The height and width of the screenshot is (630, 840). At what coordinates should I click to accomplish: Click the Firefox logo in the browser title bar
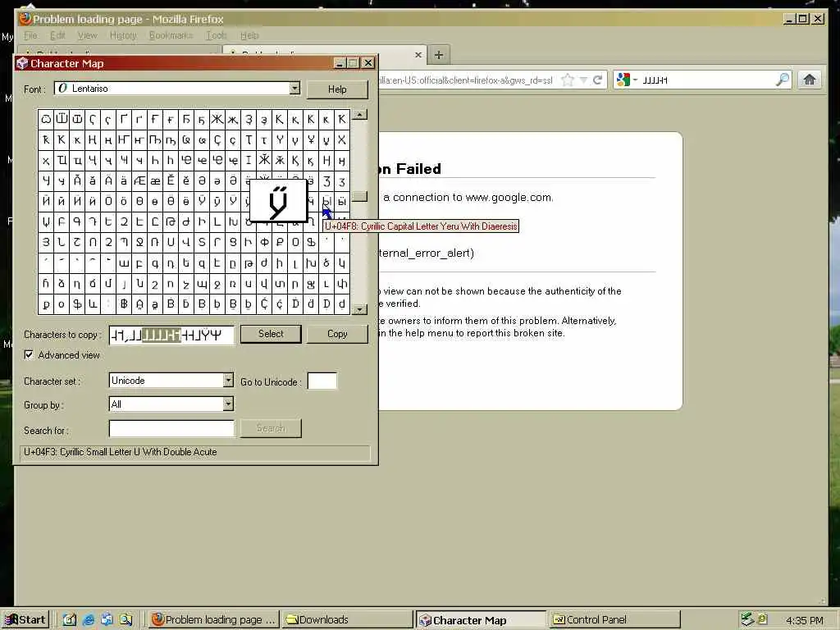click(25, 20)
